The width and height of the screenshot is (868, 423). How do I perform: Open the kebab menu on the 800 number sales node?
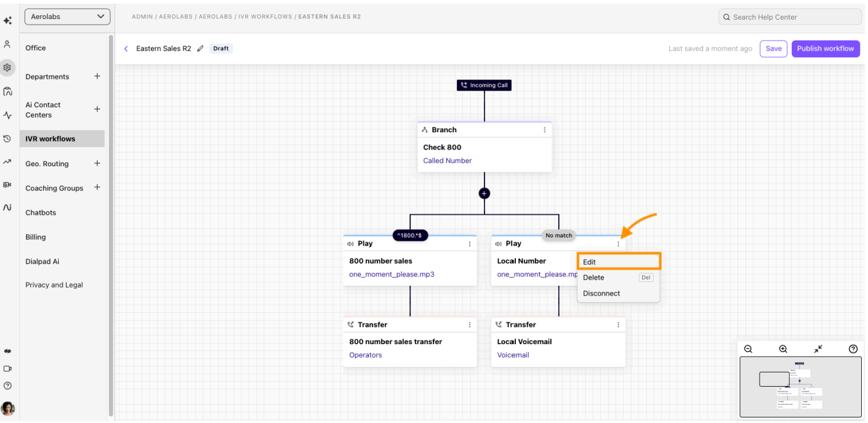[x=470, y=244]
